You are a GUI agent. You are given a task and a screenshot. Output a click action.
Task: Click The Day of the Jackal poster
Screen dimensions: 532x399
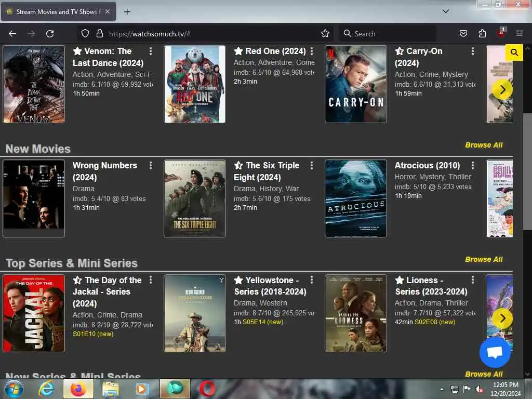click(34, 313)
